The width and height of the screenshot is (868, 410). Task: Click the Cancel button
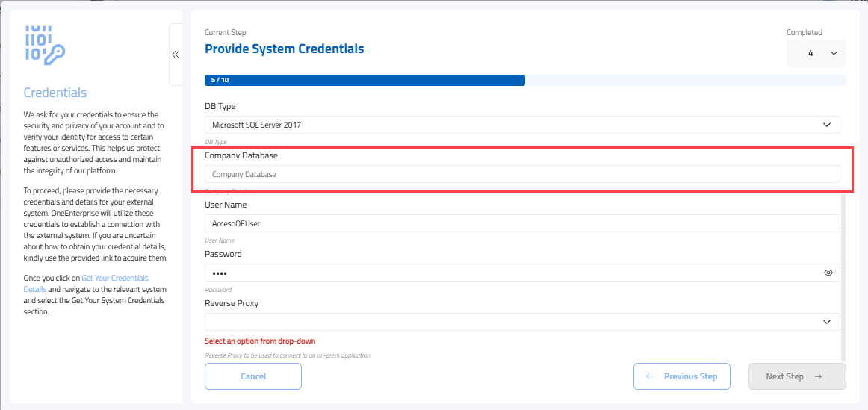pos(253,376)
